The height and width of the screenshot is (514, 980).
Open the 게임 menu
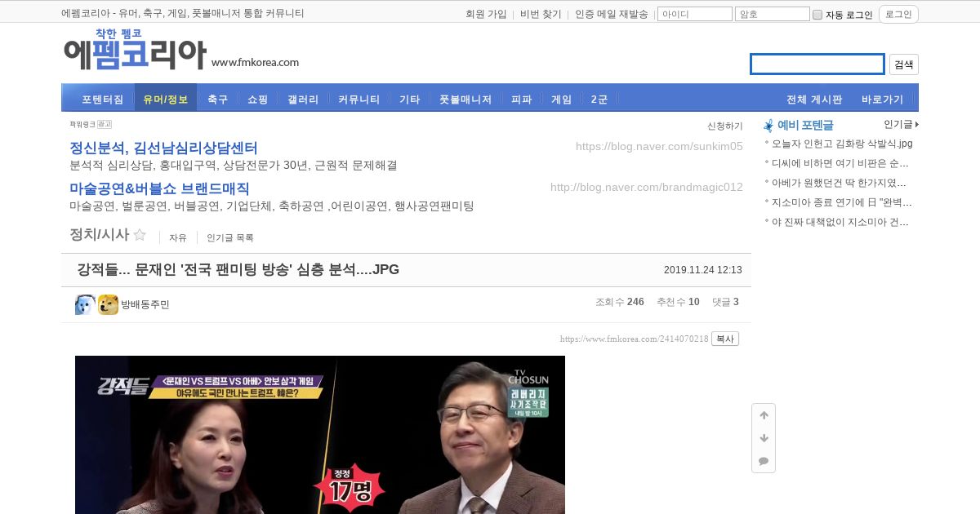pos(561,100)
